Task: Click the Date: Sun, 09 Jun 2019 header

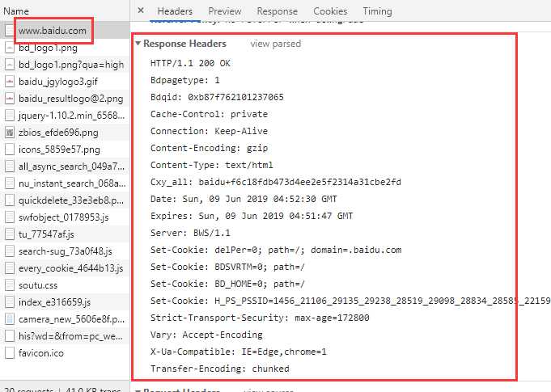Action: click(244, 199)
